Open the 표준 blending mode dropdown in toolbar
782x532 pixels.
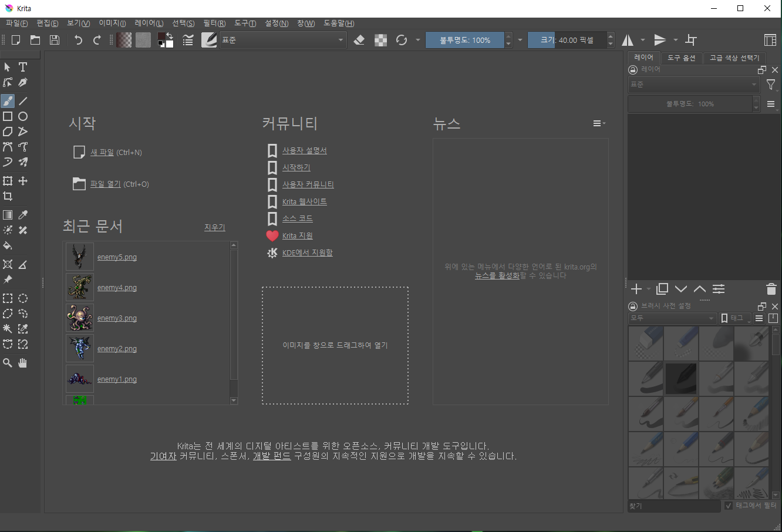[283, 40]
